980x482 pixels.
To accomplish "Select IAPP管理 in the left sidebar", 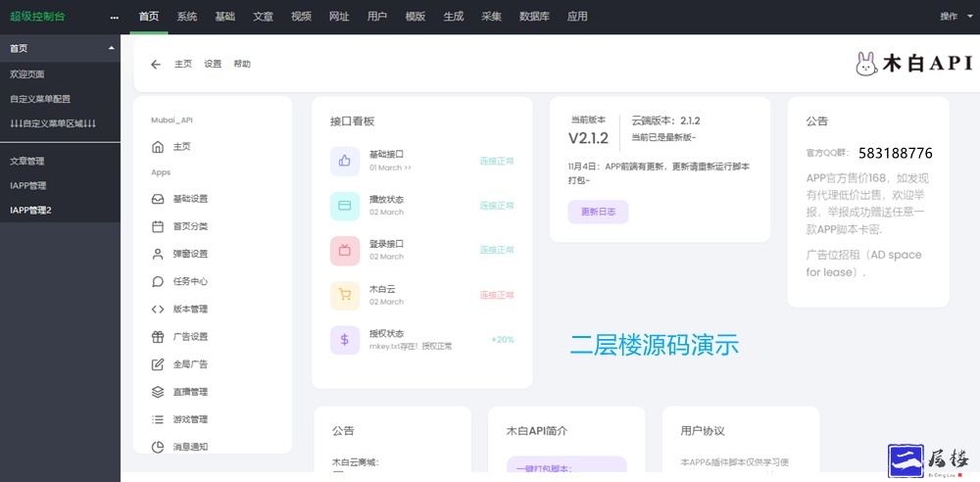I will tap(27, 185).
